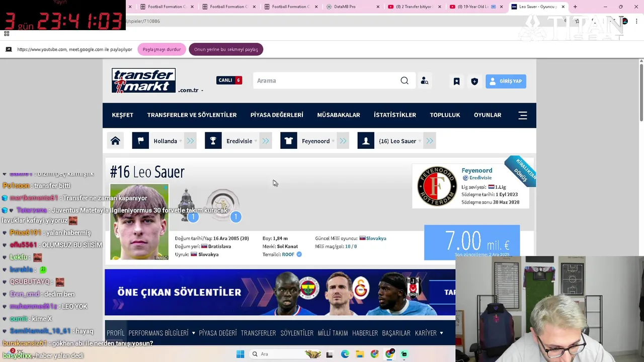644x362 pixels.
Task: Click the search magnifier icon
Action: [x=405, y=80]
